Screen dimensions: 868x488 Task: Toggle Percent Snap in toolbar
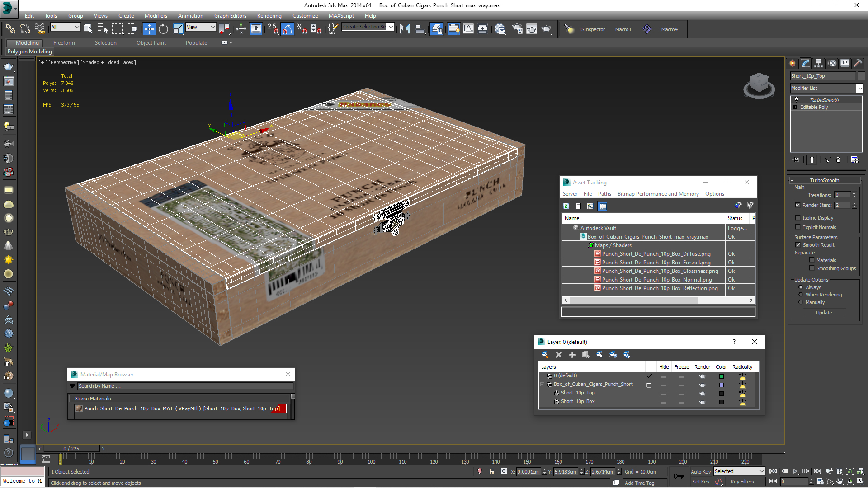click(x=302, y=29)
